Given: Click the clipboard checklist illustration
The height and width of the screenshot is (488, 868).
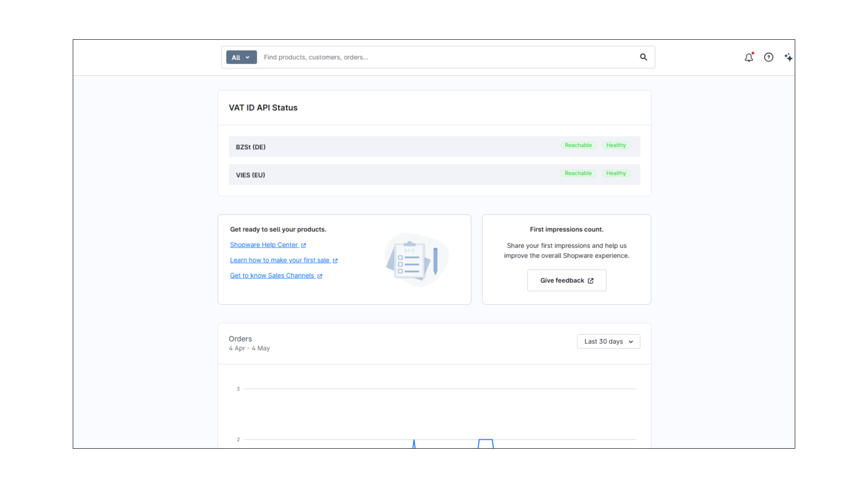Looking at the screenshot, I should pos(416,260).
